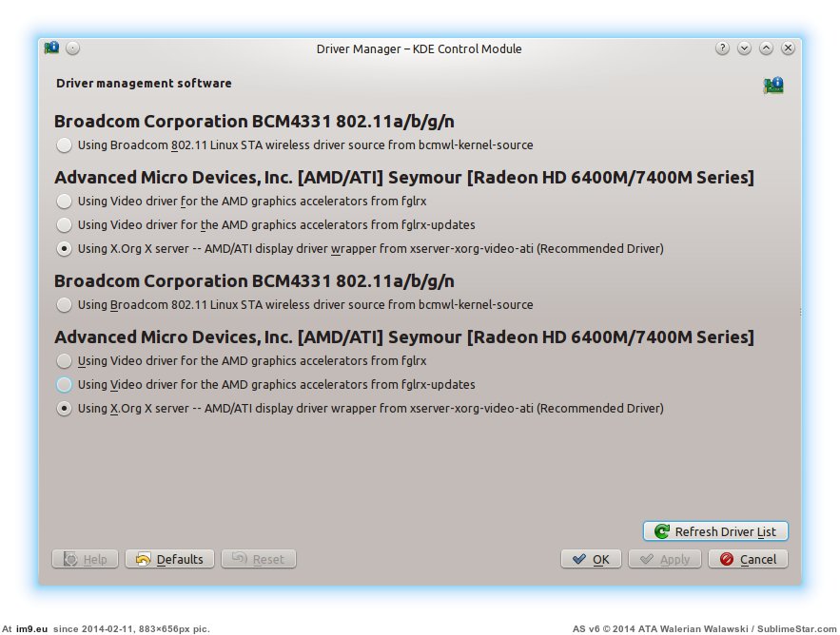This screenshot has width=840, height=635.
Task: Minimize the Driver Manager window
Action: (x=745, y=48)
